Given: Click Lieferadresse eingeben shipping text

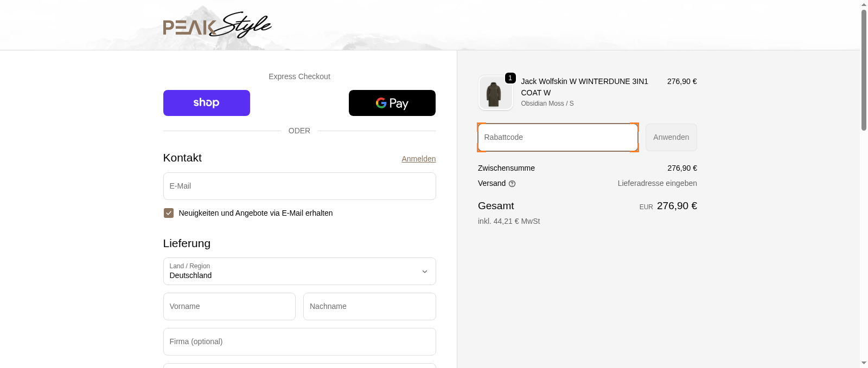Looking at the screenshot, I should pos(657,183).
